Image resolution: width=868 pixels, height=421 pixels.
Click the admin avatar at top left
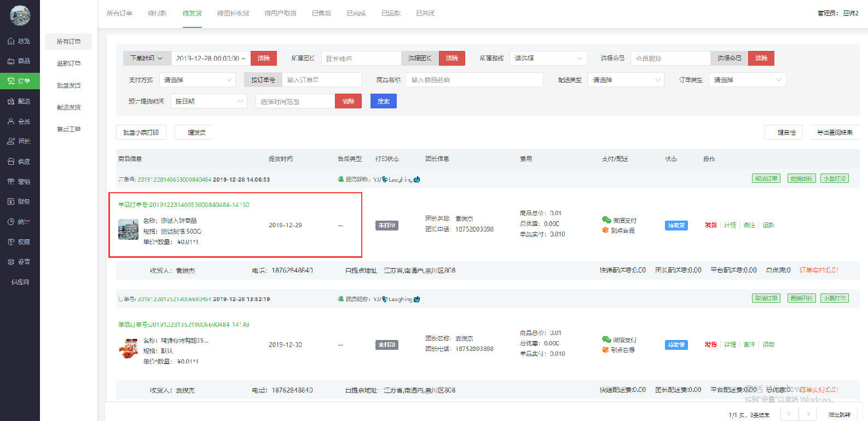pos(20,15)
